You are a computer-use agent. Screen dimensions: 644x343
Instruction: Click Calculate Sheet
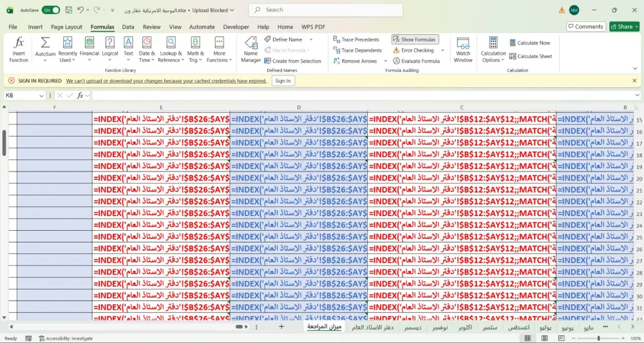coord(531,56)
